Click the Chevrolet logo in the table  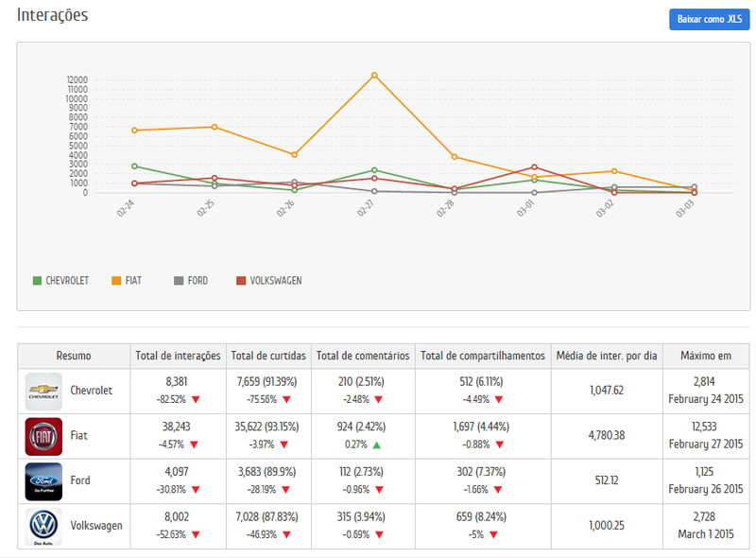43,391
